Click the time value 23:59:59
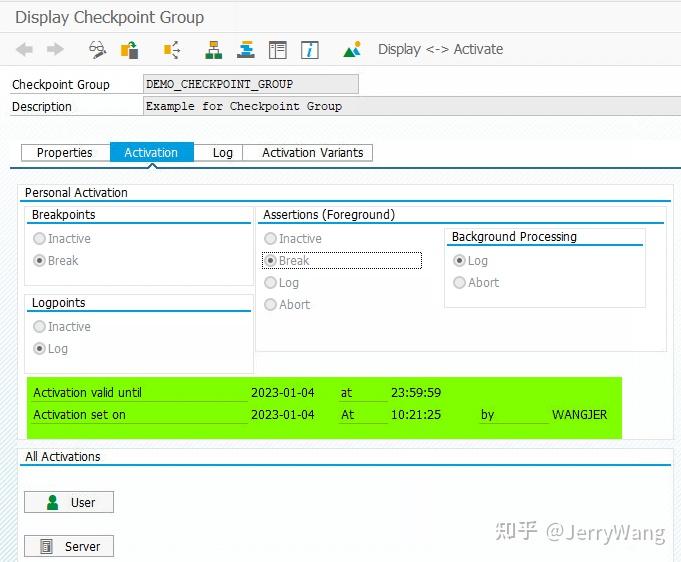Viewport: 681px width, 562px height. [x=416, y=393]
